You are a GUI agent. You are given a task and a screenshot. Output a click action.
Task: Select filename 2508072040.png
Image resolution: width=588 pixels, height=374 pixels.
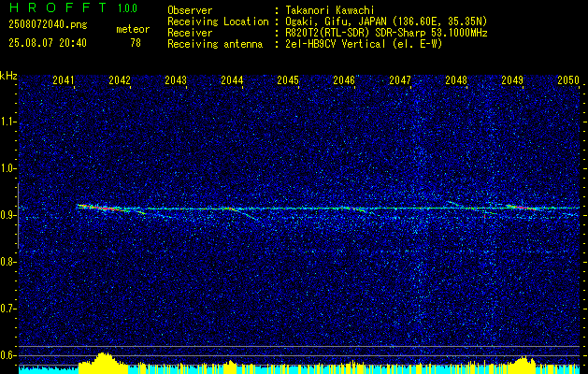(48, 25)
